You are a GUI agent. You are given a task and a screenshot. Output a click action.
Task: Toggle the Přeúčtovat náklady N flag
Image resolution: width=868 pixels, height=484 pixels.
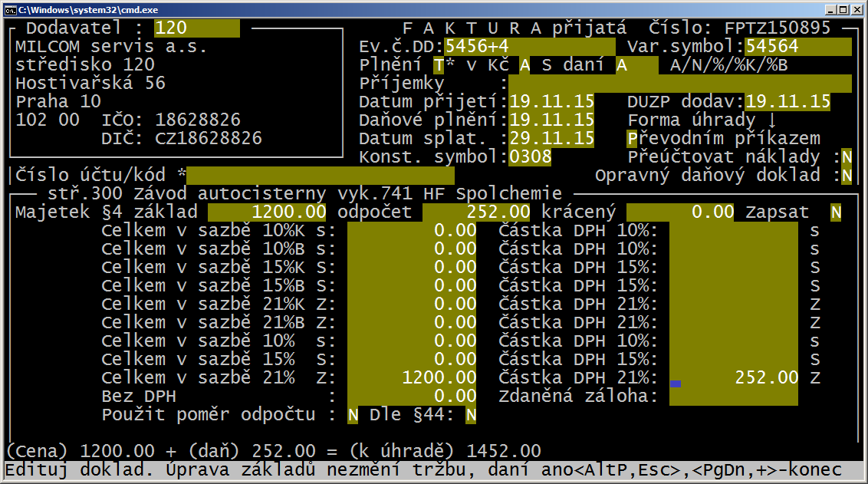(x=847, y=156)
